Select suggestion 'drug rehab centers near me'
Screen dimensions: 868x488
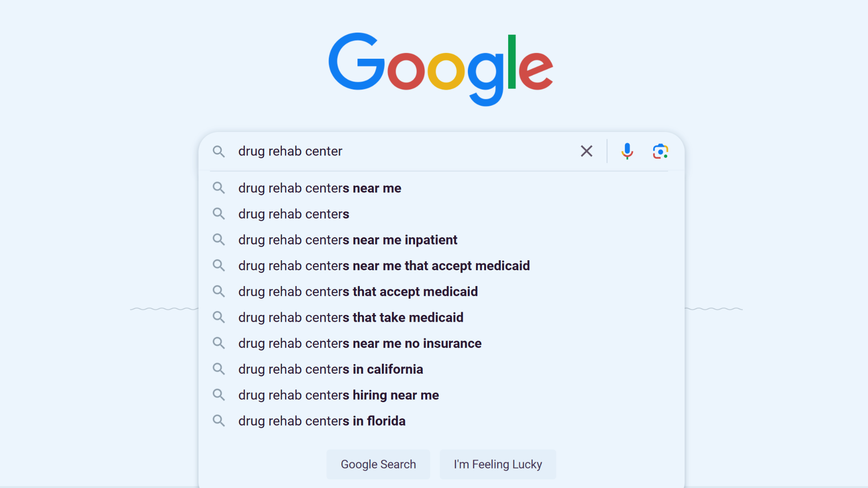coord(320,188)
